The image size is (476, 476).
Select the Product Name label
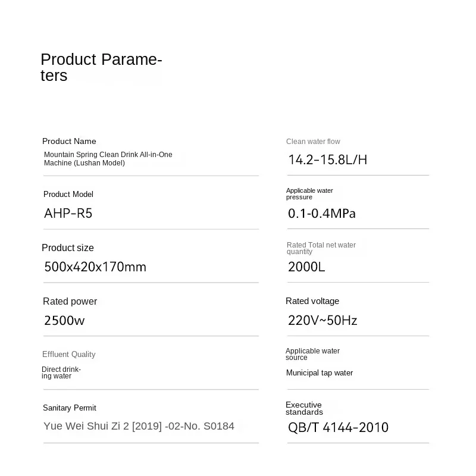(69, 141)
